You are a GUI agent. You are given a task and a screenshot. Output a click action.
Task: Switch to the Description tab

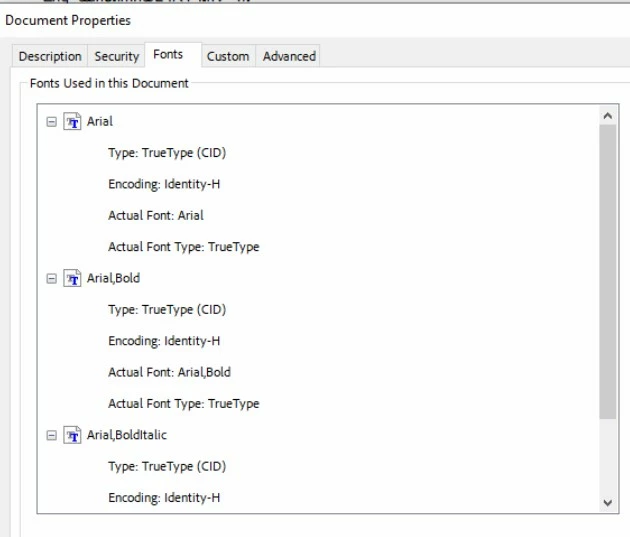50,56
